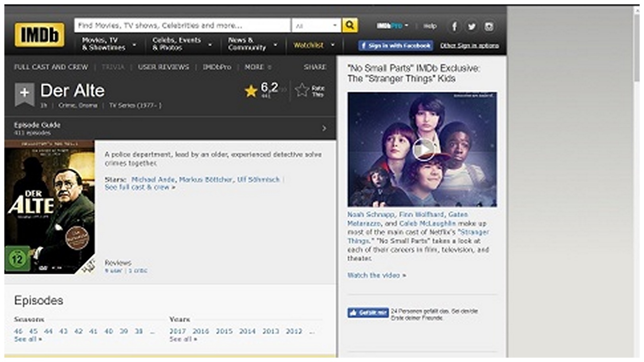Image resolution: width=644 pixels, height=362 pixels.
Task: Click the Der Alte DVD poster
Action: [50, 207]
